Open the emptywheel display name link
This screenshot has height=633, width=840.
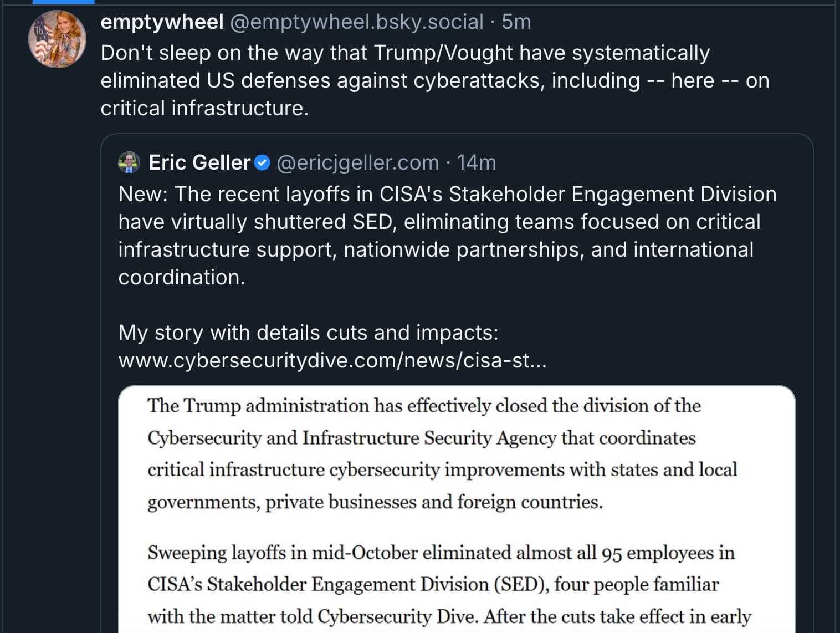click(162, 22)
